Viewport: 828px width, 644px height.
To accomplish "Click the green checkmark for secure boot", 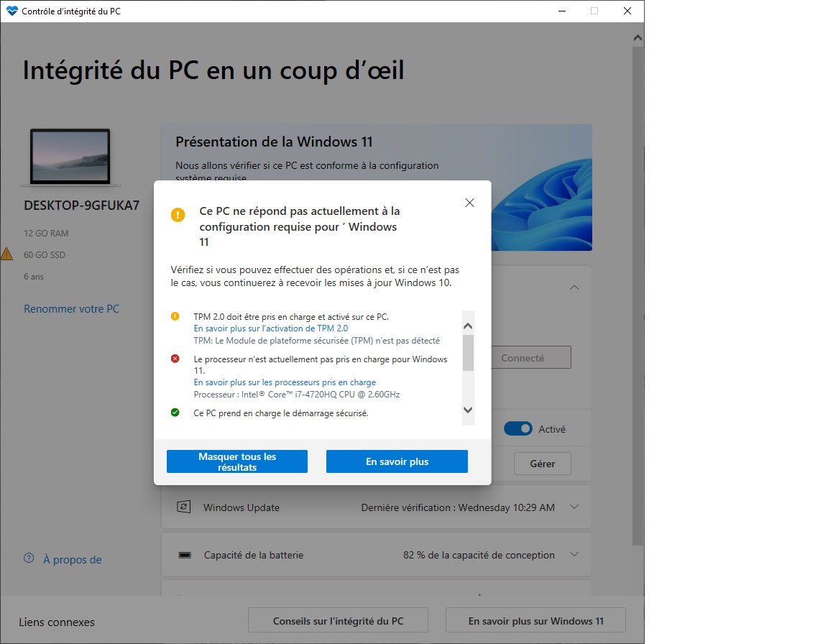I will coord(175,413).
